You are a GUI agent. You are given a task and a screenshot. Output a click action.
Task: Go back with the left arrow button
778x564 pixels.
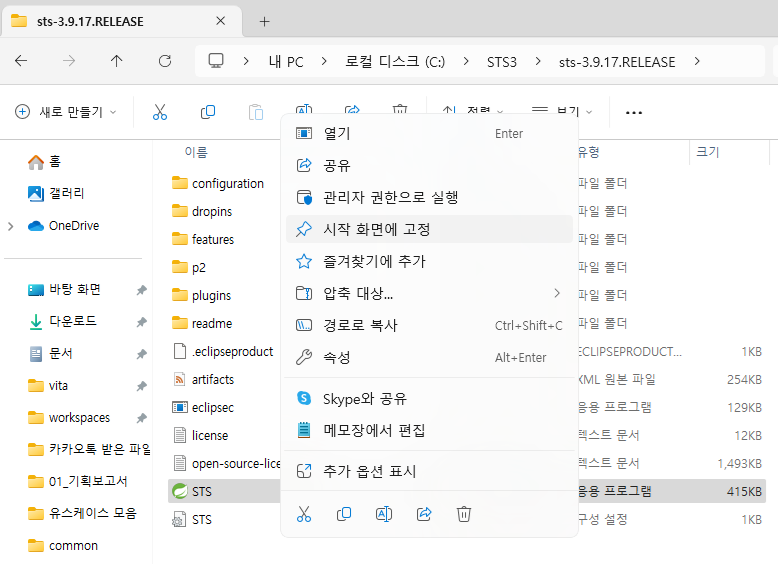click(21, 61)
